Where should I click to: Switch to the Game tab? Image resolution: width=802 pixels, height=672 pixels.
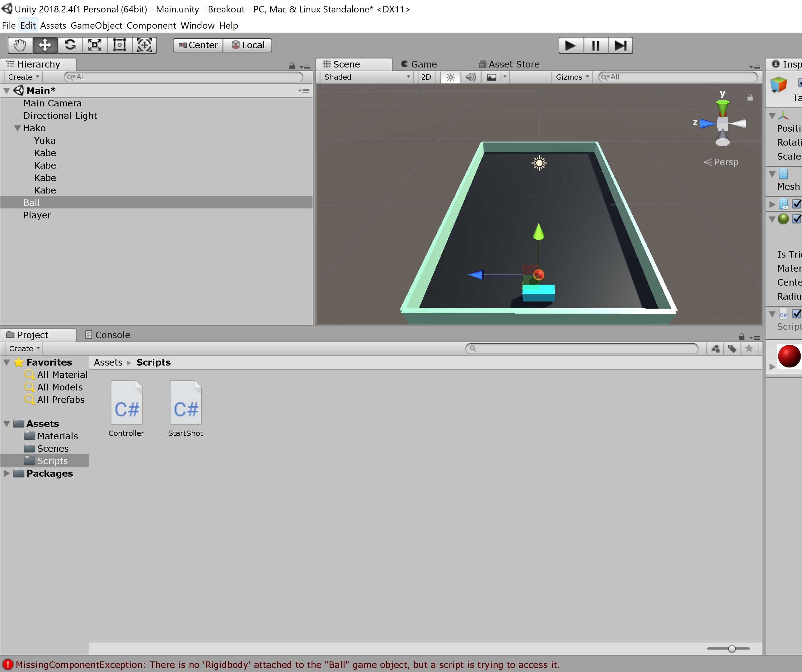coord(419,64)
